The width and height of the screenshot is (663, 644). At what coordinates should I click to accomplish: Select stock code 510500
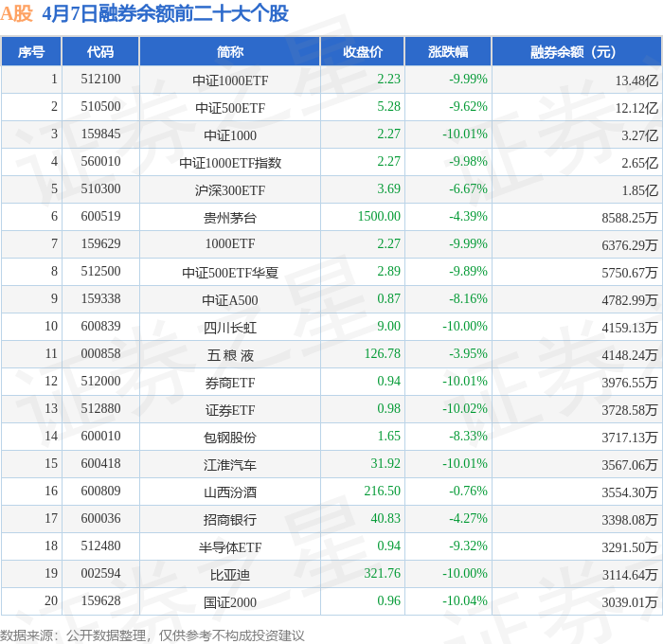coord(100,107)
